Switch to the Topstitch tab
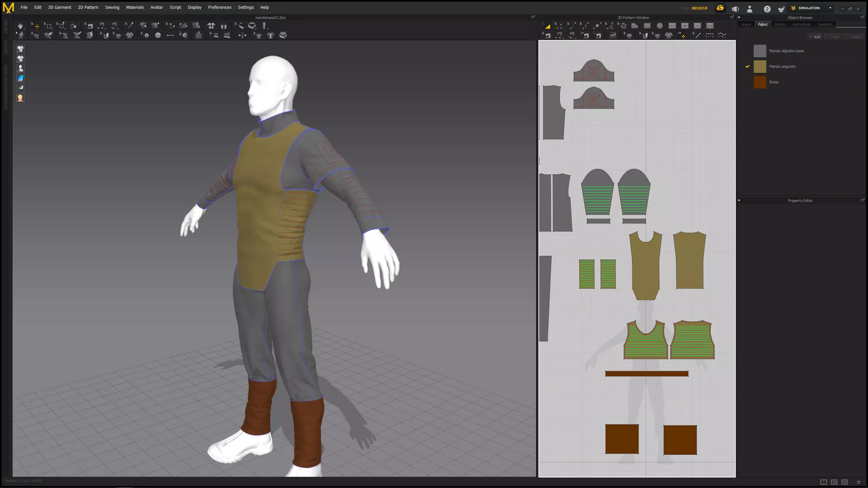868x488 pixels. pyautogui.click(x=825, y=24)
